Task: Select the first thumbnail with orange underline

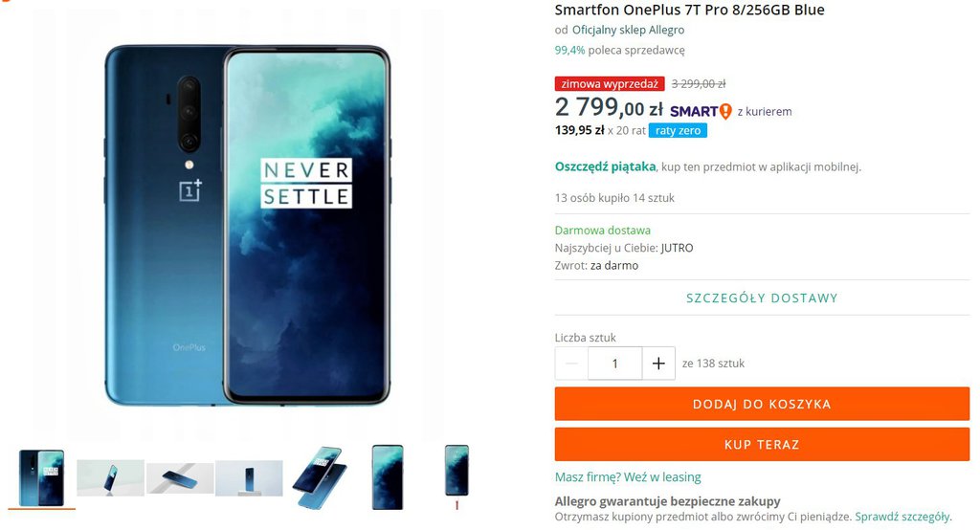Action: pos(41,477)
